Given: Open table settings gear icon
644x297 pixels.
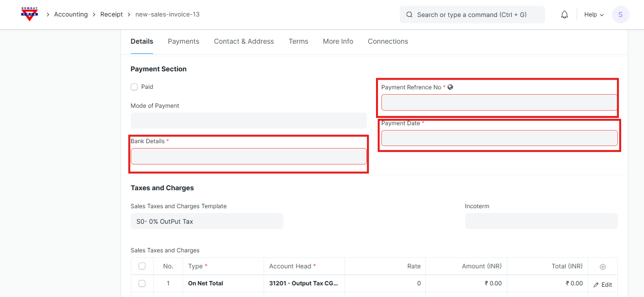Looking at the screenshot, I should click(603, 266).
